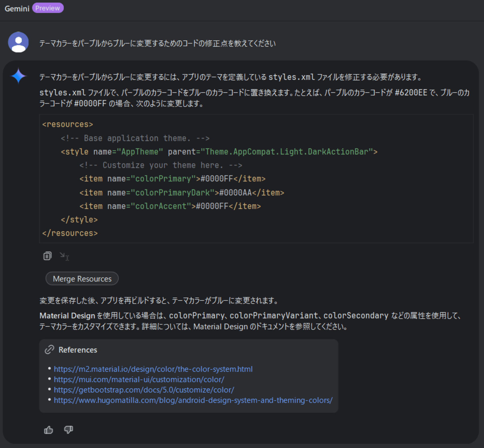
Task: Click the colorPrimaryDark item line
Action: [x=182, y=193]
